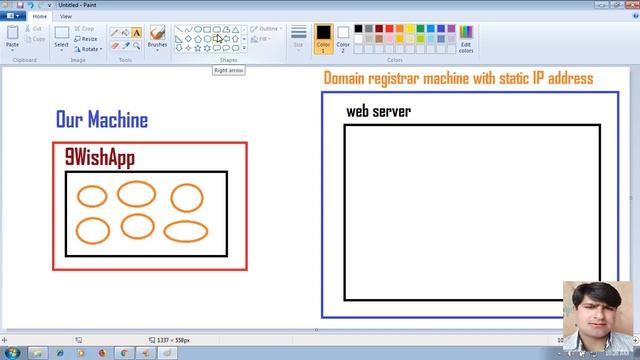Open the Paste dropdown arrow
640x360 pixels.
coord(12,50)
